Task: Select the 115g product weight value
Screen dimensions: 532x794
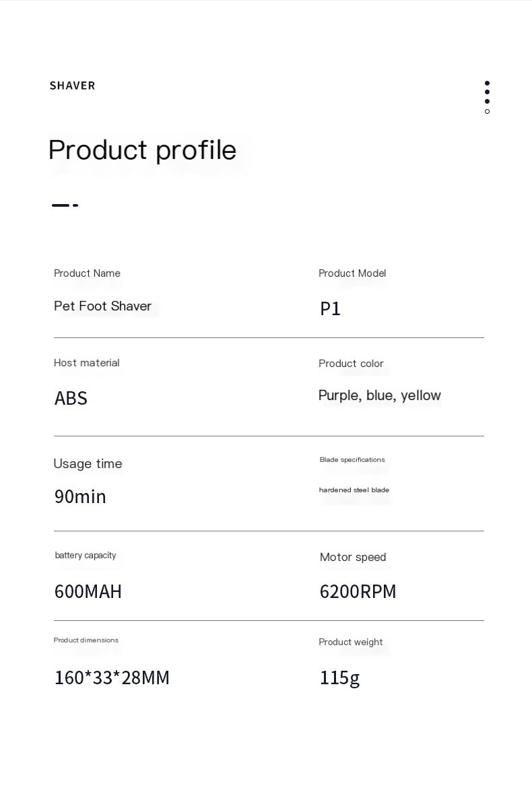Action: [339, 678]
